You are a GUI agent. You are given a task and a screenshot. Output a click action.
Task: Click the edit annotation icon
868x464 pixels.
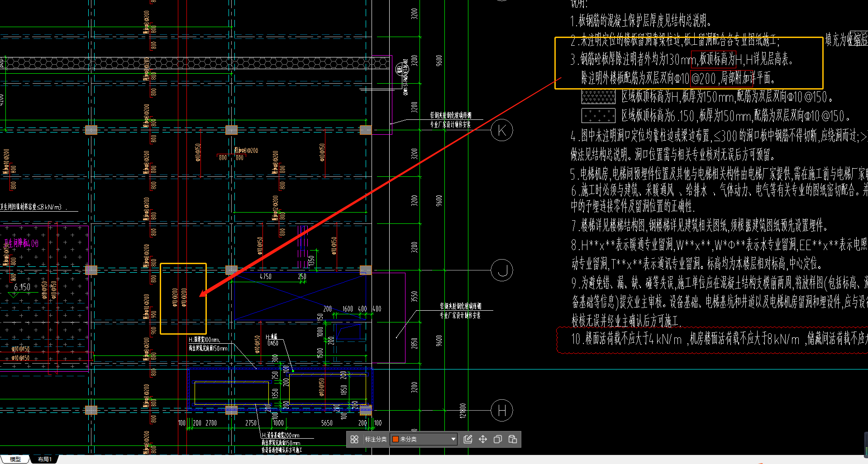[x=468, y=439]
